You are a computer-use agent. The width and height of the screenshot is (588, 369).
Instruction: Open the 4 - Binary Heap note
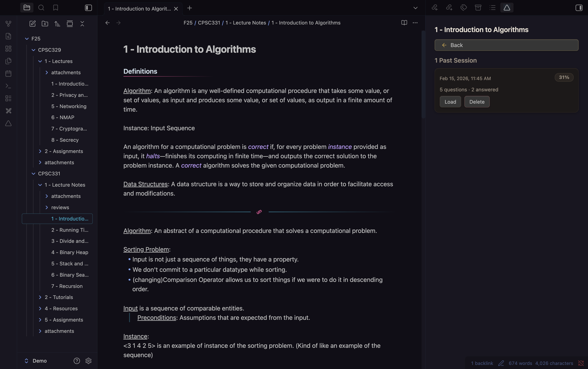coord(70,252)
